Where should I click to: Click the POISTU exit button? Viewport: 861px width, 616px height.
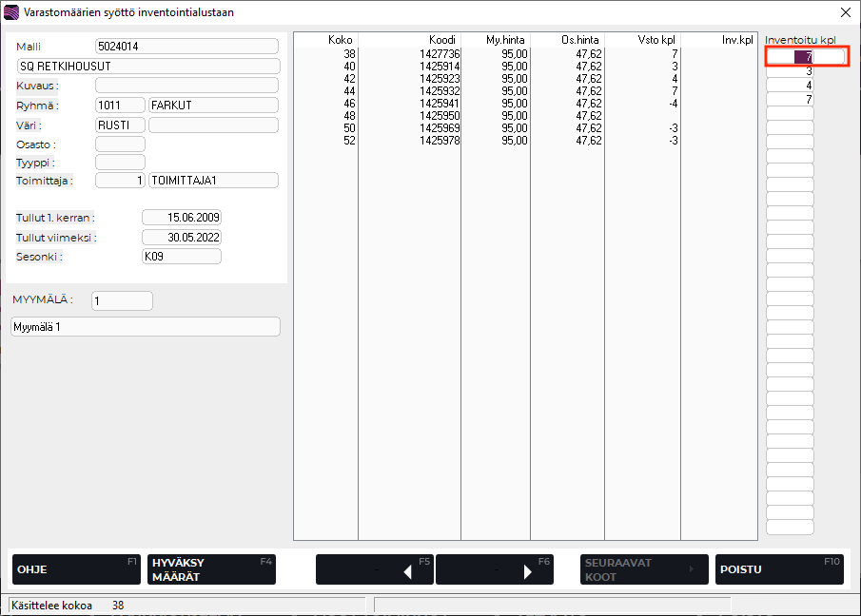click(778, 569)
